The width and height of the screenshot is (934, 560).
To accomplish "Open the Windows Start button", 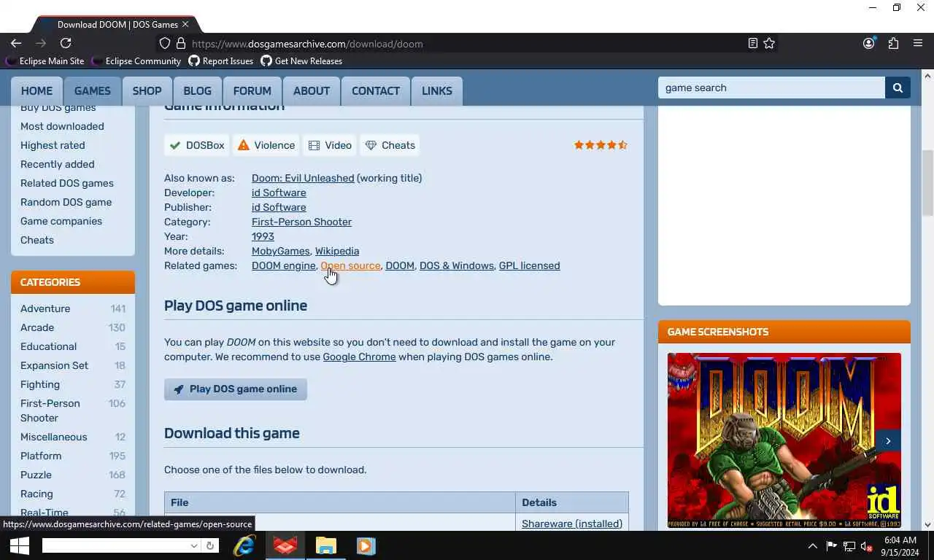I will pos(19,545).
